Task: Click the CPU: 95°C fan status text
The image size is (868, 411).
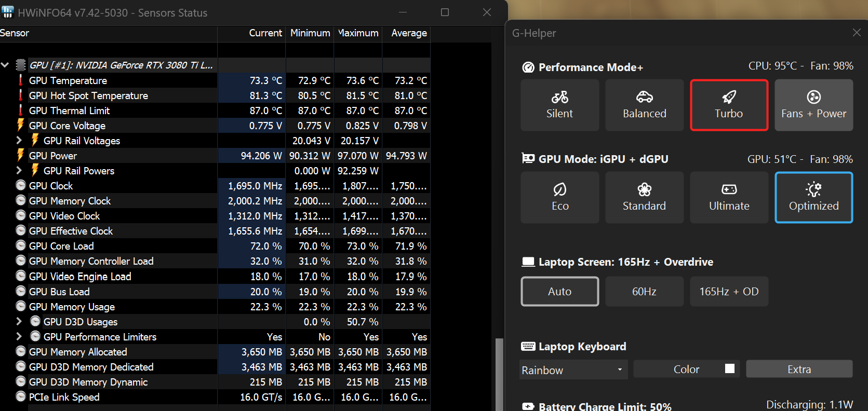Action: (x=800, y=66)
